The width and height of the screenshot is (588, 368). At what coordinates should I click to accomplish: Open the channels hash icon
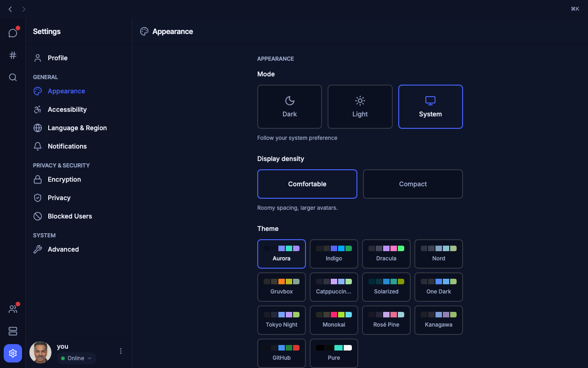[13, 55]
